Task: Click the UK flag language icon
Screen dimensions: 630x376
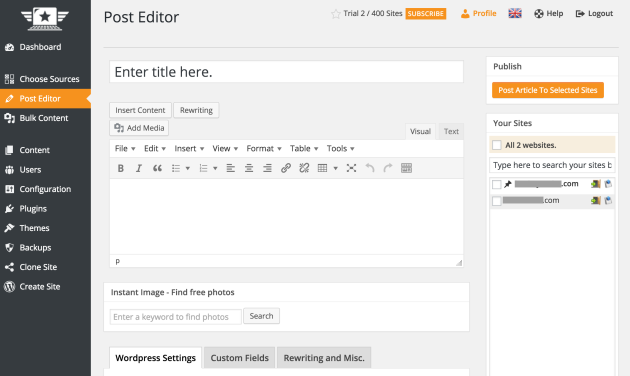Action: pos(515,13)
